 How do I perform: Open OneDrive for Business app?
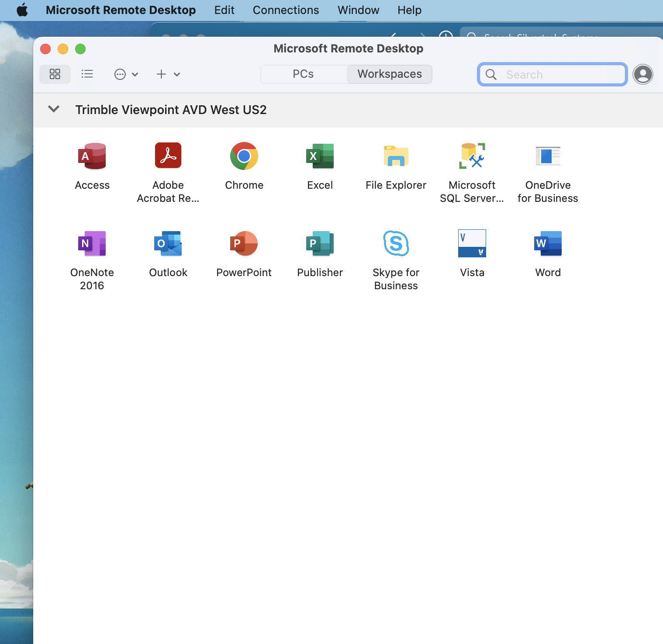coord(548,156)
